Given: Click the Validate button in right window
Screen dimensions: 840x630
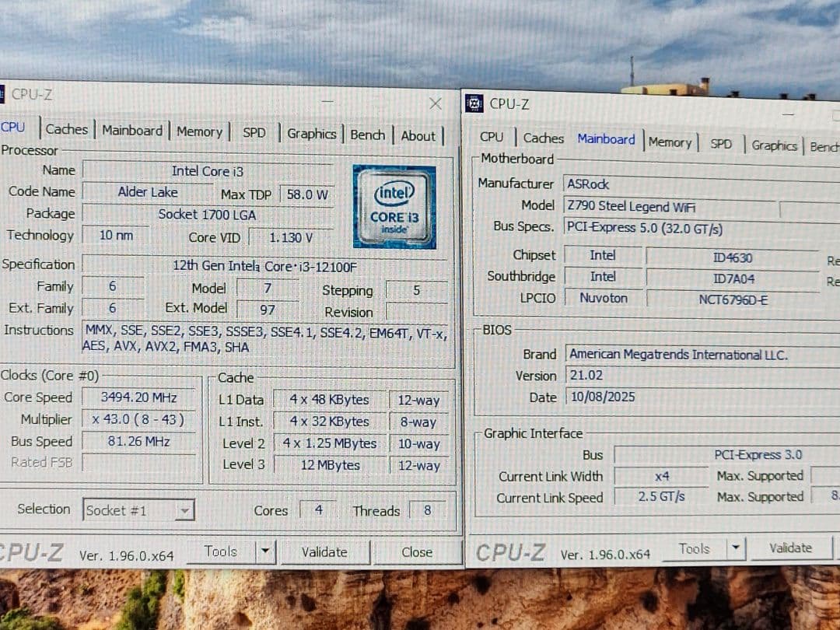Looking at the screenshot, I should pyautogui.click(x=790, y=547).
